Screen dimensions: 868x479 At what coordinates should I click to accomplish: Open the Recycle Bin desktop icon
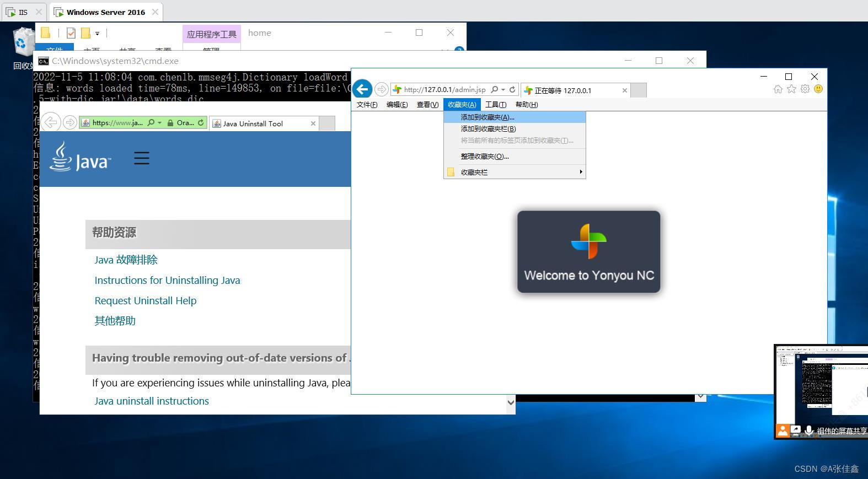tap(23, 49)
